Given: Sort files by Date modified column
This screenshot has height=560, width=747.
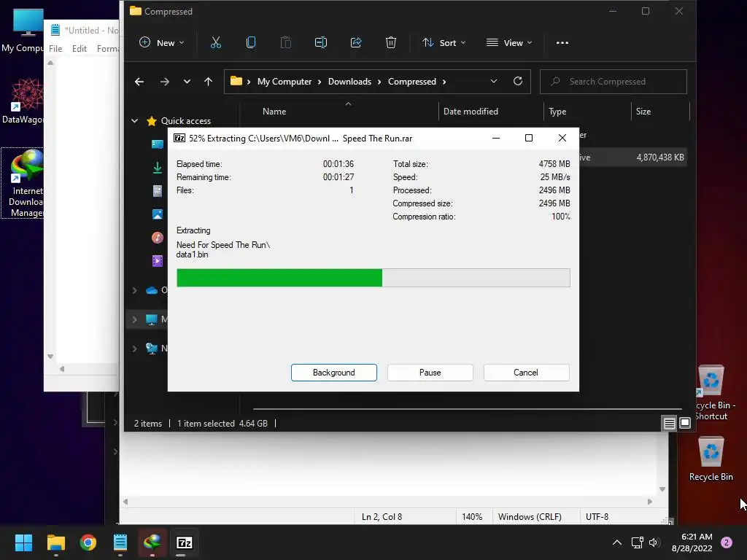Looking at the screenshot, I should coord(471,112).
